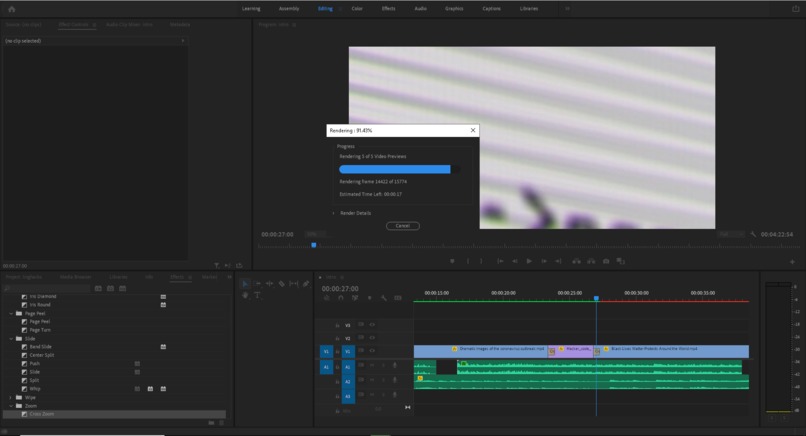This screenshot has width=806, height=436.
Task: Click the rendering progress bar
Action: [x=395, y=169]
